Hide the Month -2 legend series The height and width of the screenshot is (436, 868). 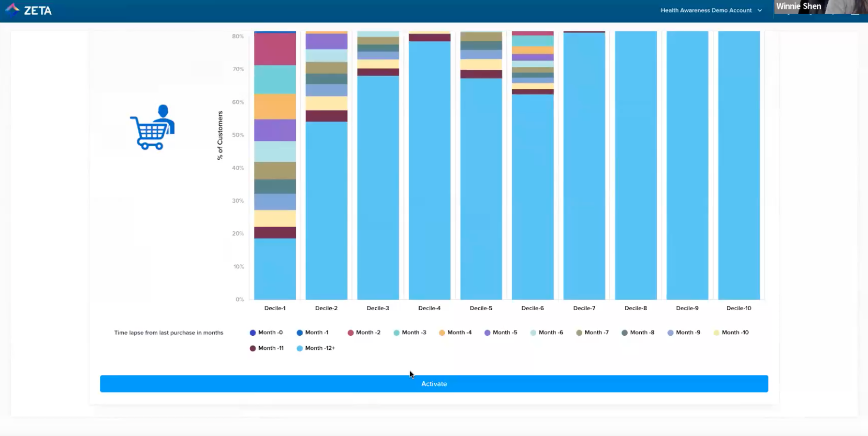pyautogui.click(x=364, y=333)
